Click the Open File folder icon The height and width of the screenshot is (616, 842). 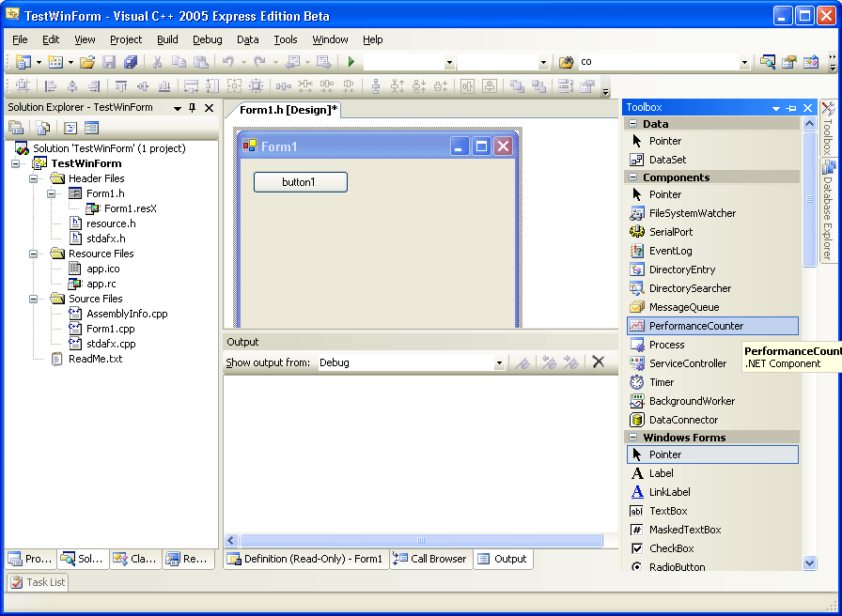[x=87, y=62]
